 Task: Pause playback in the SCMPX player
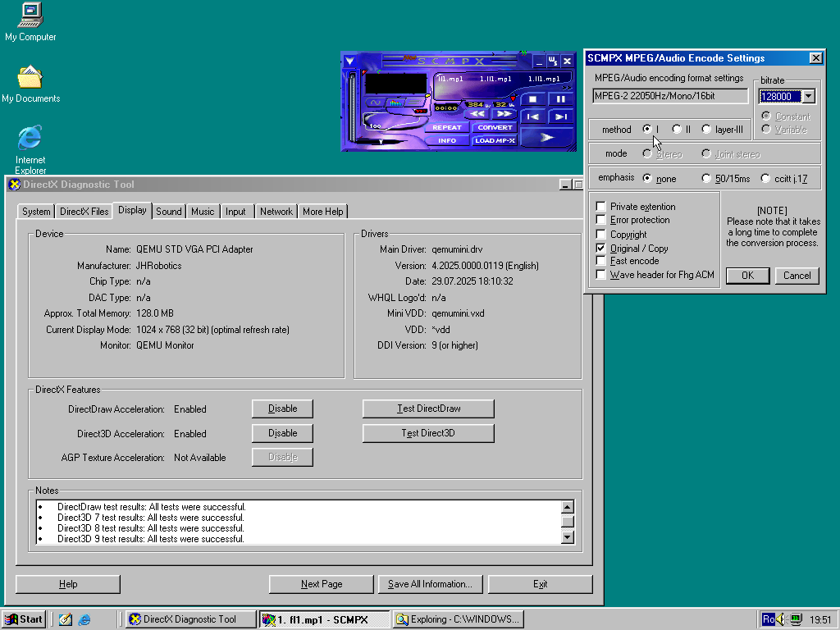(x=561, y=98)
